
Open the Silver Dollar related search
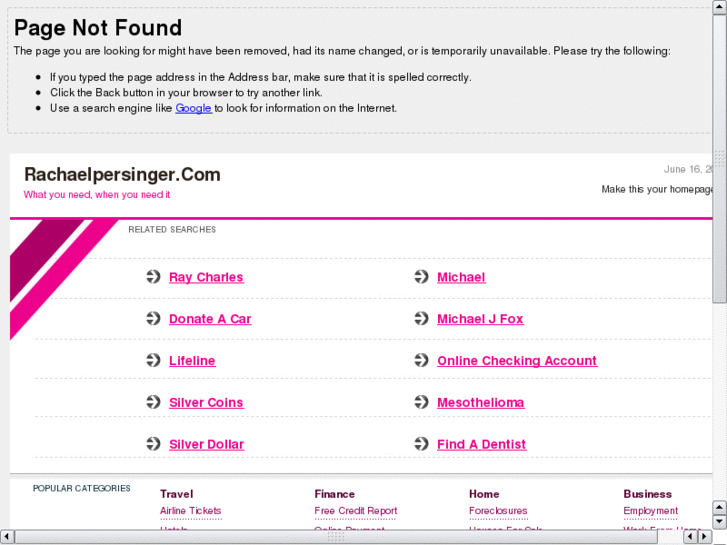click(206, 444)
